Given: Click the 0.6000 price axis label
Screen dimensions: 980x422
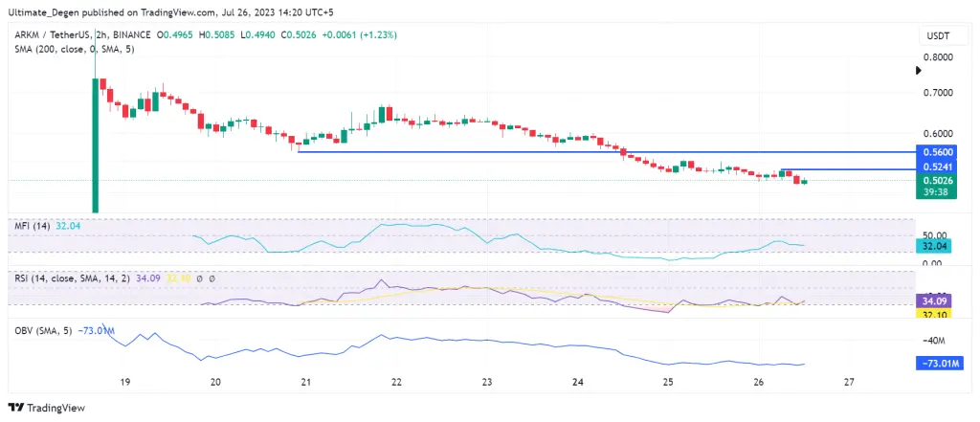Looking at the screenshot, I should (938, 133).
